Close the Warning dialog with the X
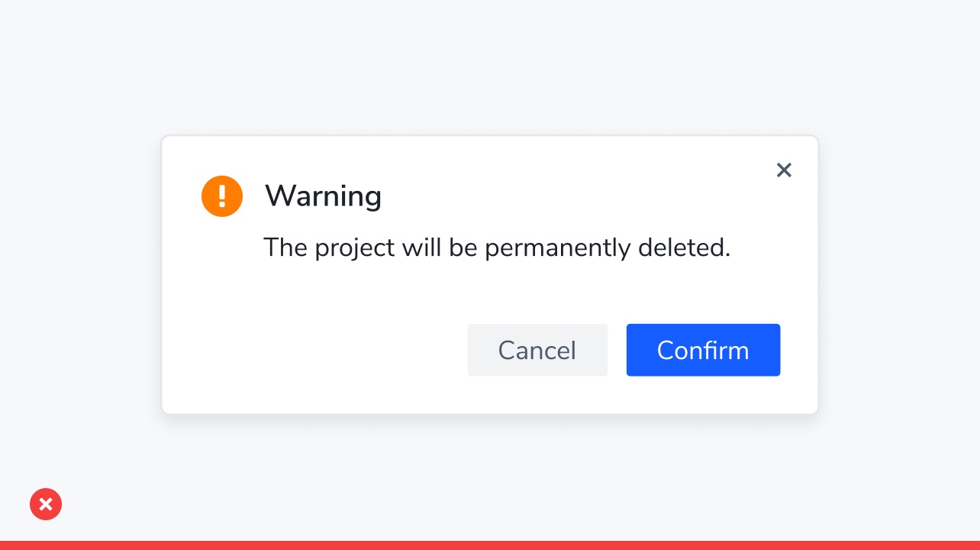 click(x=784, y=170)
